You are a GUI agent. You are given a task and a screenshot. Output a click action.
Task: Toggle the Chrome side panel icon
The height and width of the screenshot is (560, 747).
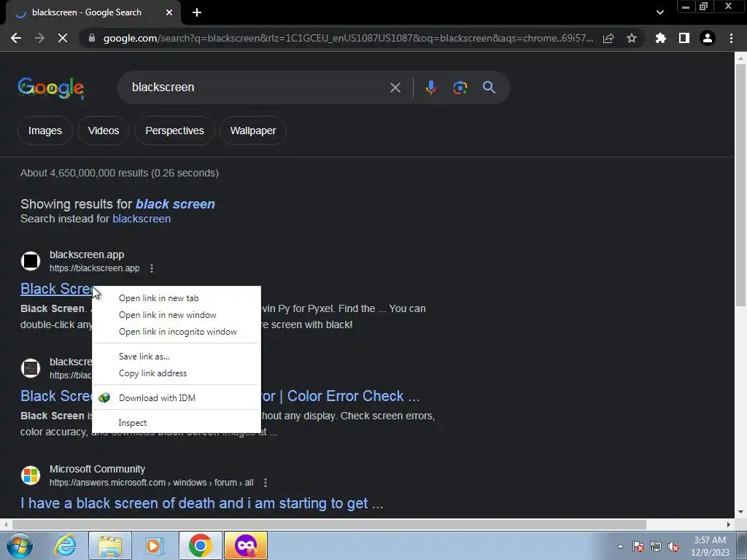pos(684,38)
